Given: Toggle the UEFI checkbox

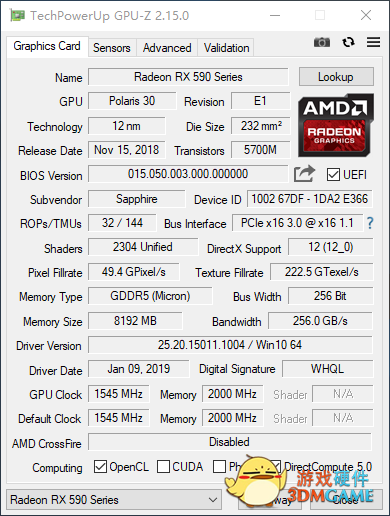Looking at the screenshot, I should pos(333,174).
